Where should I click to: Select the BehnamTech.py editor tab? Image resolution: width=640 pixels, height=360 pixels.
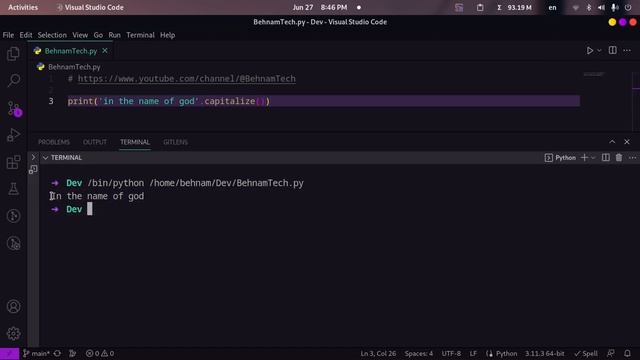coord(71,51)
